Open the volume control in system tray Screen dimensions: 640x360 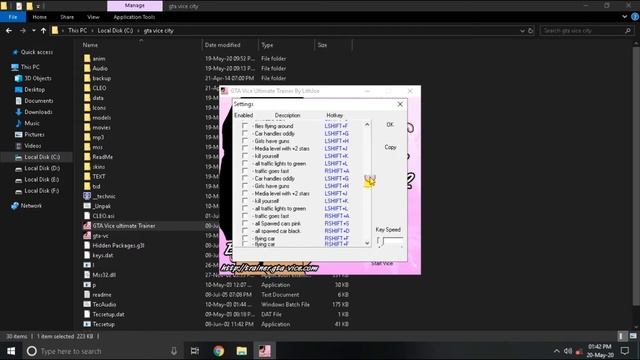point(568,351)
